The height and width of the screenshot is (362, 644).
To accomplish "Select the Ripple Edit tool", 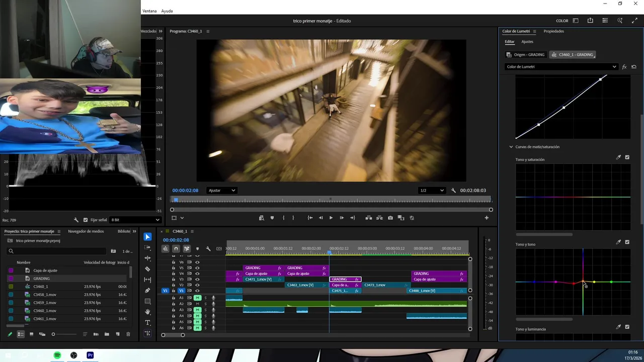I will [x=147, y=258].
